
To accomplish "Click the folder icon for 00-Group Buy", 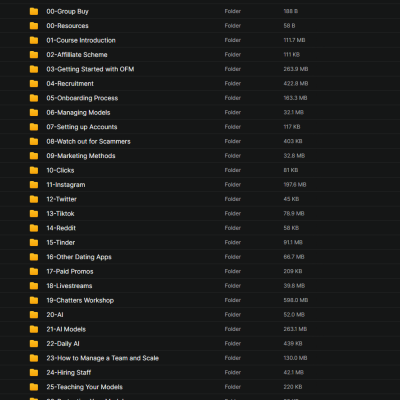I will tap(34, 11).
